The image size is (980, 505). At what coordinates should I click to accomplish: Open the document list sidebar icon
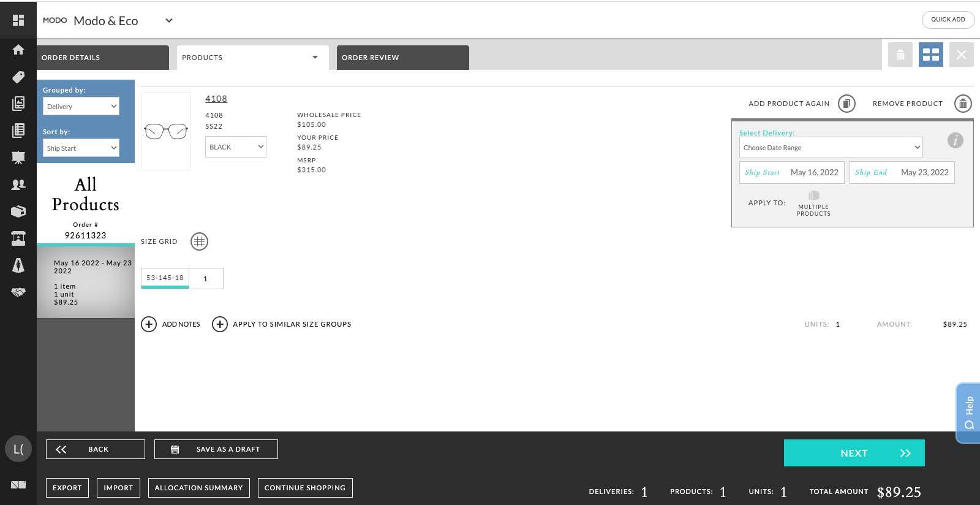(x=18, y=131)
